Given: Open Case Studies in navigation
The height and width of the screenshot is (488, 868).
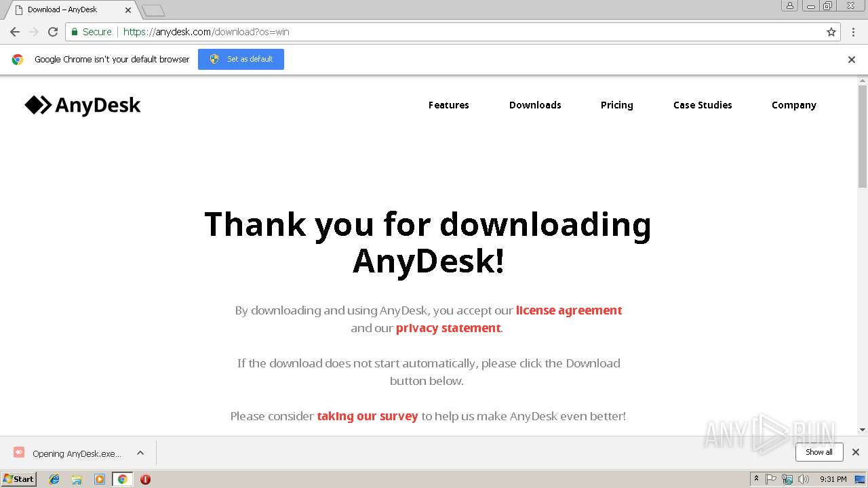Looking at the screenshot, I should [x=703, y=105].
